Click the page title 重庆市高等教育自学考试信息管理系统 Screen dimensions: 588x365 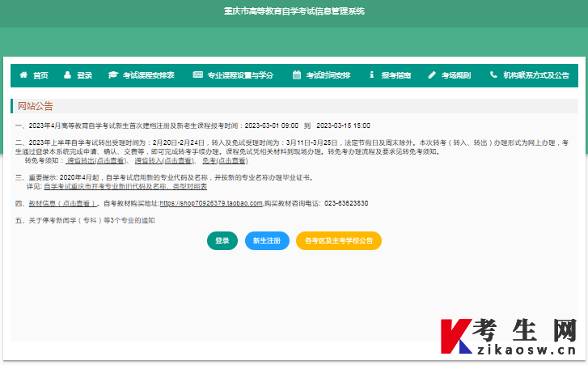[294, 11]
